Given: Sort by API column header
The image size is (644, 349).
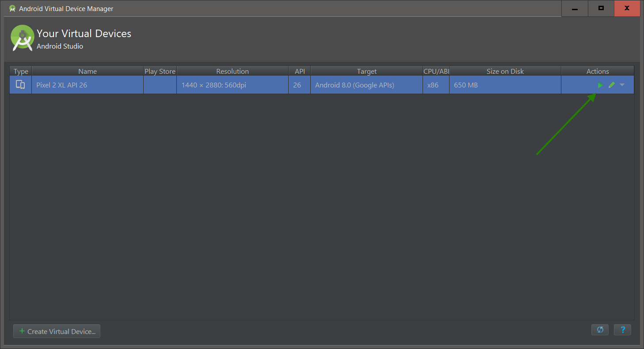Looking at the screenshot, I should [300, 71].
